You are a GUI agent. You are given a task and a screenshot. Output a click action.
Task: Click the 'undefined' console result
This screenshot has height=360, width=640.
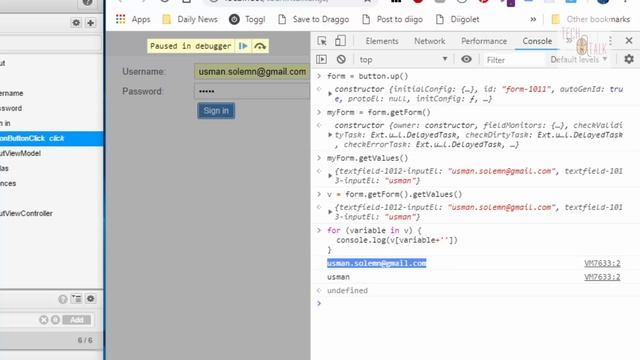click(347, 291)
